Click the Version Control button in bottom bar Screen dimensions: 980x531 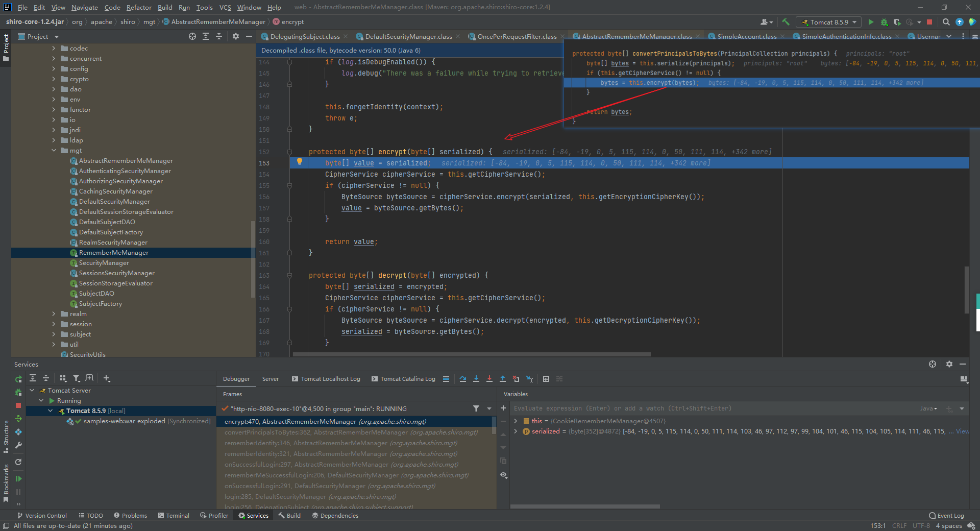42,516
